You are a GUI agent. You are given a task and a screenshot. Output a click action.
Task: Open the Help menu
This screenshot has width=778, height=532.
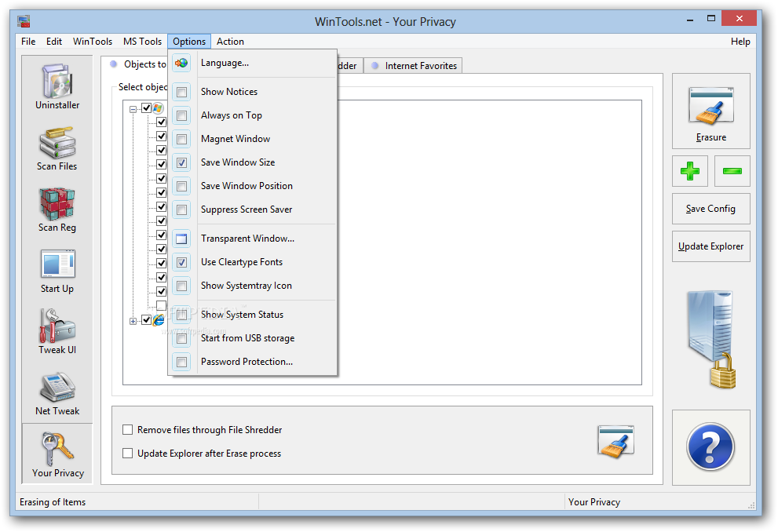tap(740, 41)
